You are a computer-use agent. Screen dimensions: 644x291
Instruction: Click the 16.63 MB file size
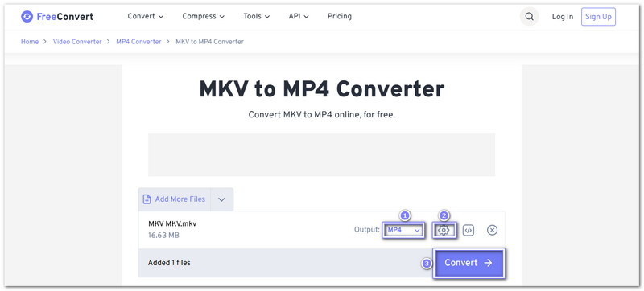coord(163,236)
